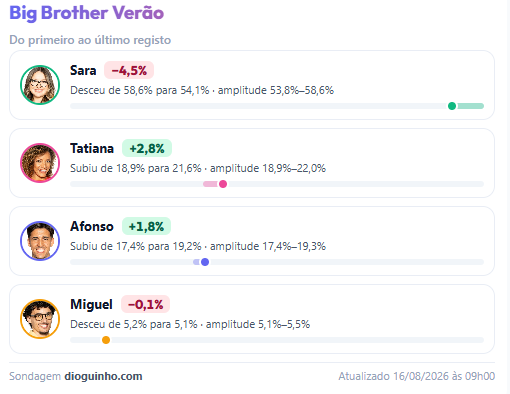Click Sara's -4,5% change badge
This screenshot has width=510, height=394.
pyautogui.click(x=129, y=70)
